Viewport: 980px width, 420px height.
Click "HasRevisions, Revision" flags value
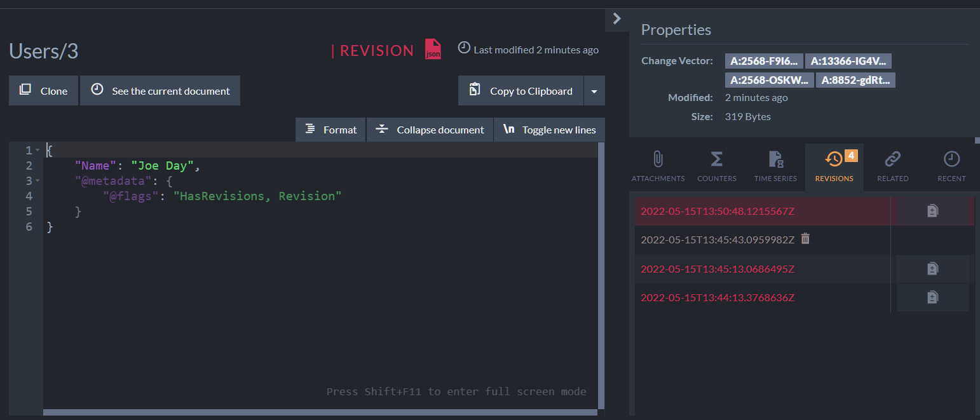(257, 196)
